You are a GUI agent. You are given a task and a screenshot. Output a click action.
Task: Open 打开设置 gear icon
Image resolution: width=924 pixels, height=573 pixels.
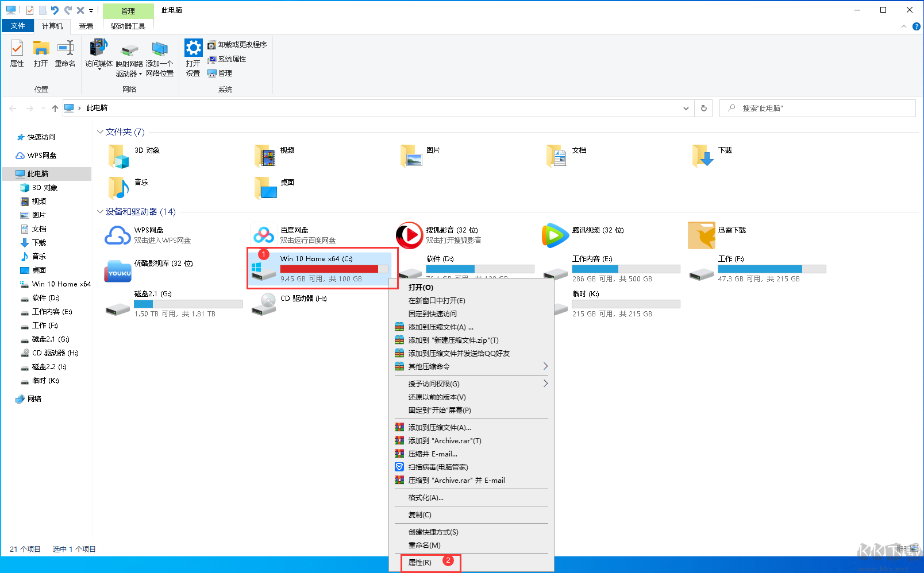click(x=193, y=56)
